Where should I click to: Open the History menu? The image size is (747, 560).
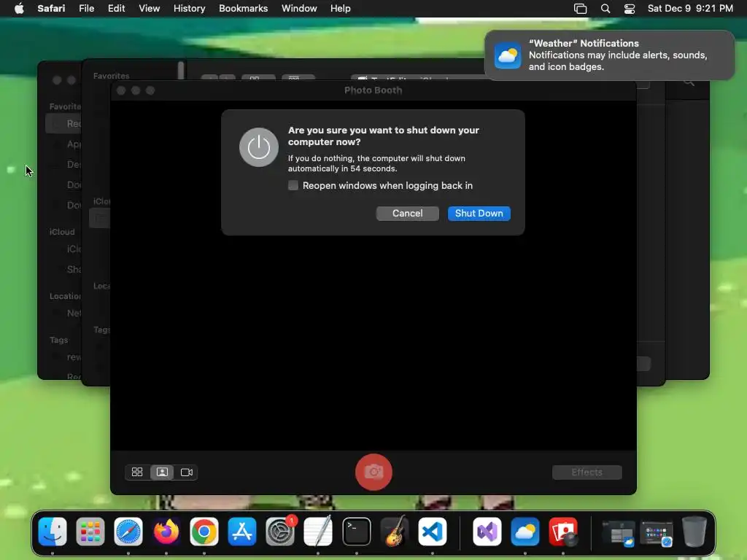pyautogui.click(x=189, y=9)
